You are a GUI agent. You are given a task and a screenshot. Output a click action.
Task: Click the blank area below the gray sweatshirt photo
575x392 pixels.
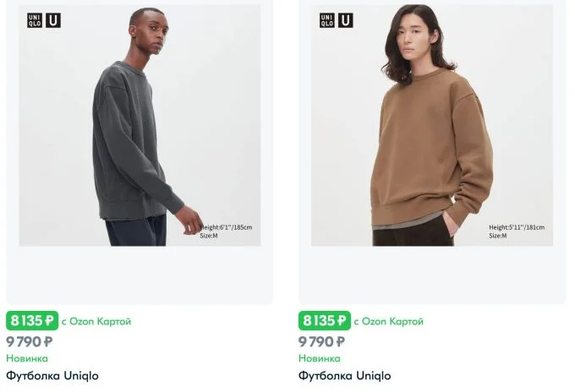pyautogui.click(x=140, y=275)
